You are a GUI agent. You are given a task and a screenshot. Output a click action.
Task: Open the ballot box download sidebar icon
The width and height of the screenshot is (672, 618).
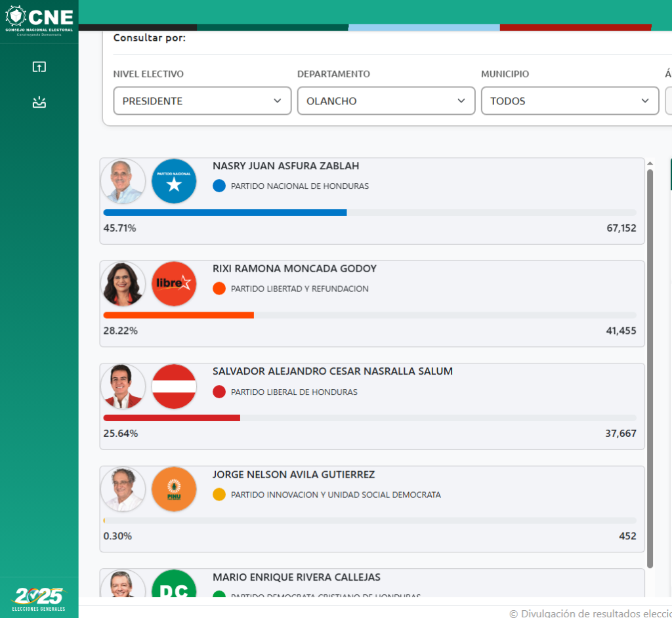pos(39,102)
